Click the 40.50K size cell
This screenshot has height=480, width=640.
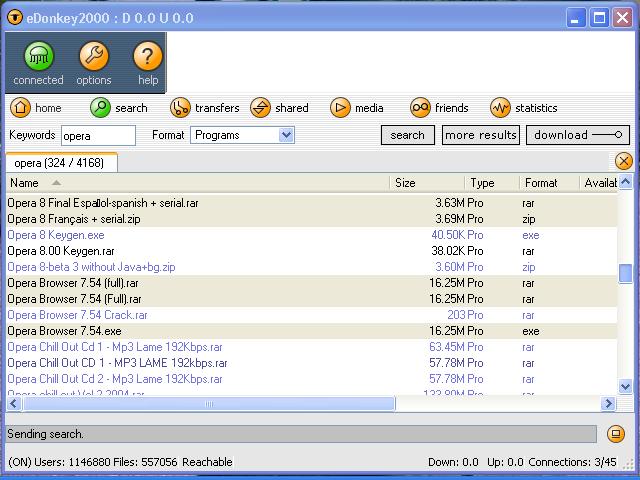[448, 235]
